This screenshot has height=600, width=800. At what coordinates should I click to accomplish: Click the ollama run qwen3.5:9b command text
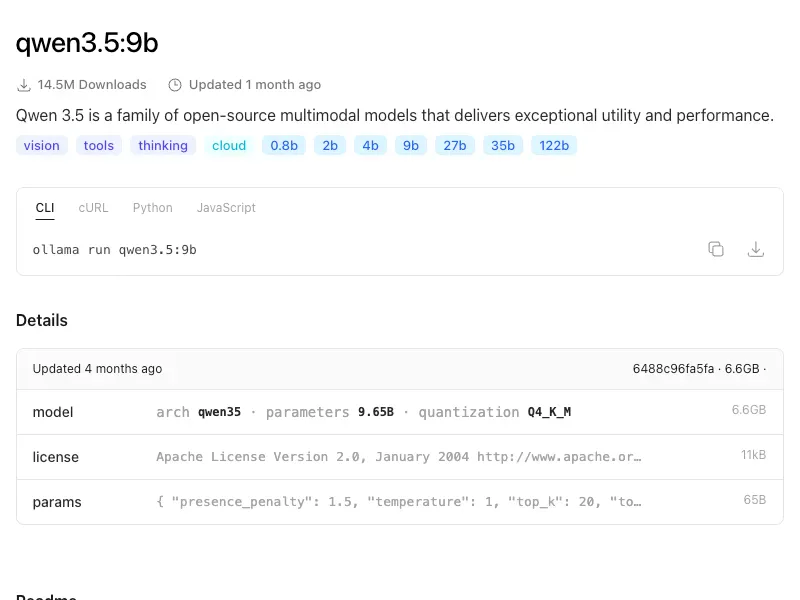(114, 249)
